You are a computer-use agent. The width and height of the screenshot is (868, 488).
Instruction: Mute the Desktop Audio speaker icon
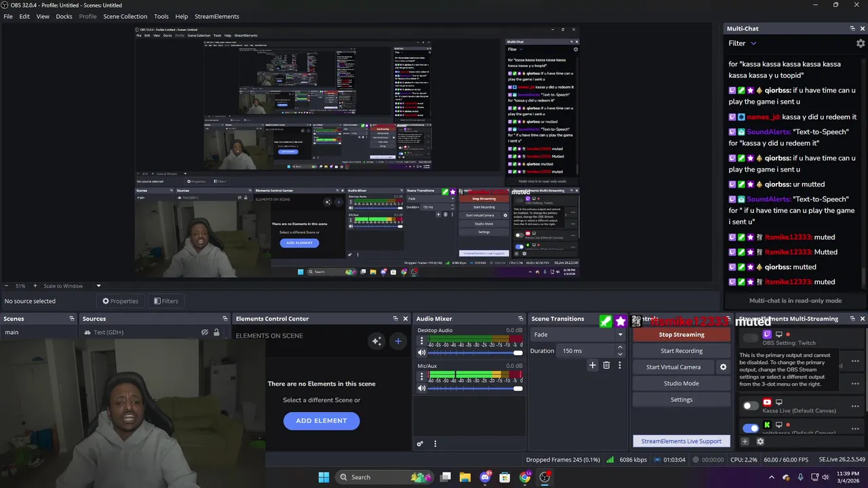(422, 352)
